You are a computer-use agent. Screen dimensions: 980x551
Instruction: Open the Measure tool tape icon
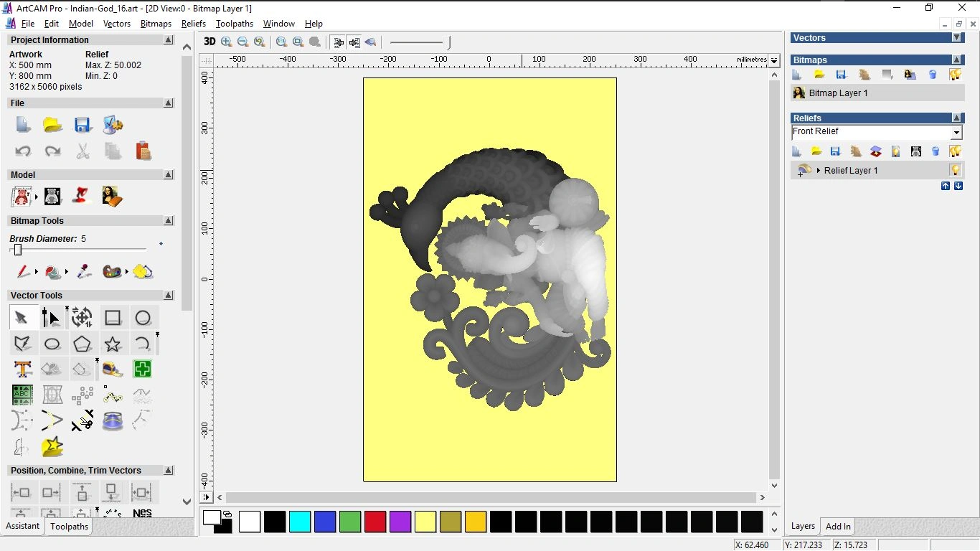pos(113,369)
